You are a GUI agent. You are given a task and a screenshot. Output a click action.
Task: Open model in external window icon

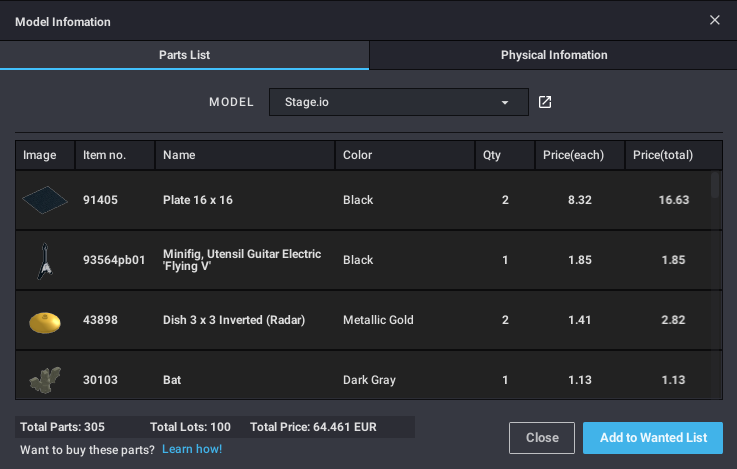point(545,102)
